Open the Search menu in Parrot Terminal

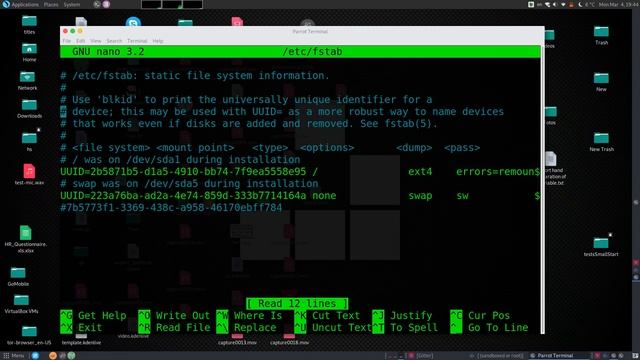(x=114, y=41)
